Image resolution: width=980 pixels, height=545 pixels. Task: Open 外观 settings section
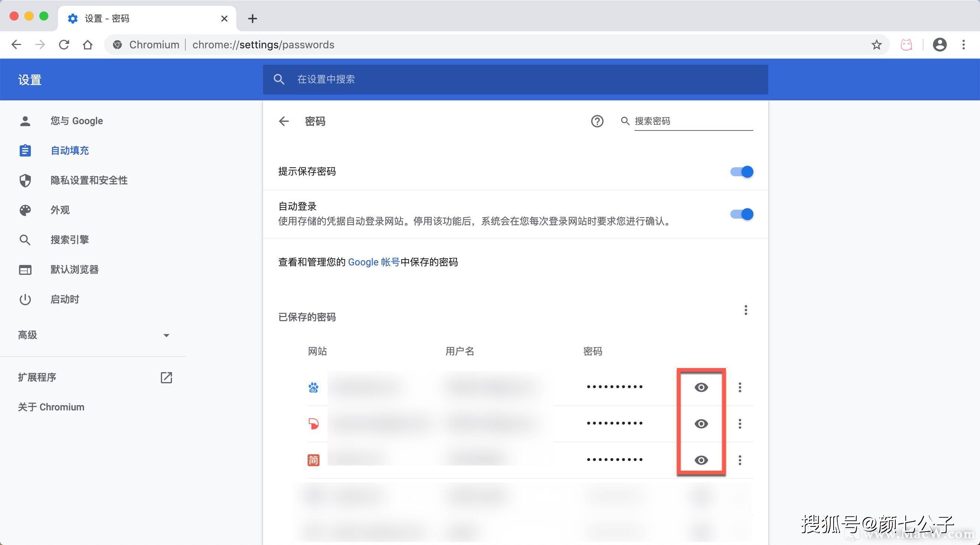point(60,210)
